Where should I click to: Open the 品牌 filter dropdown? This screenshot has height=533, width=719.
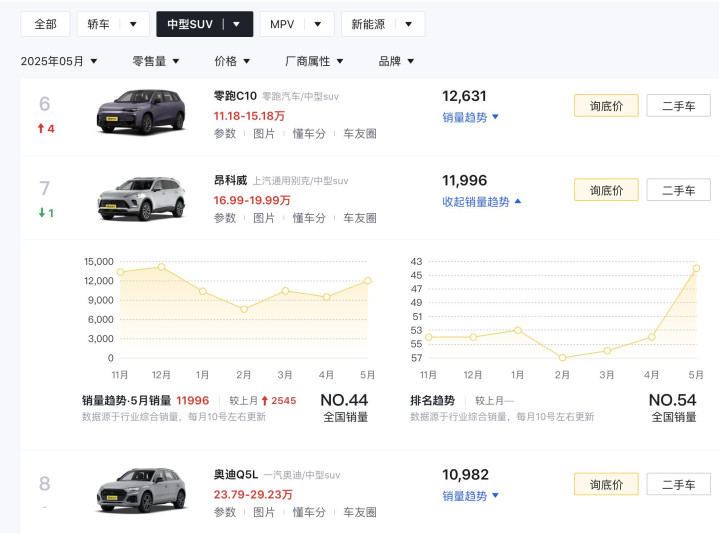coord(396,61)
